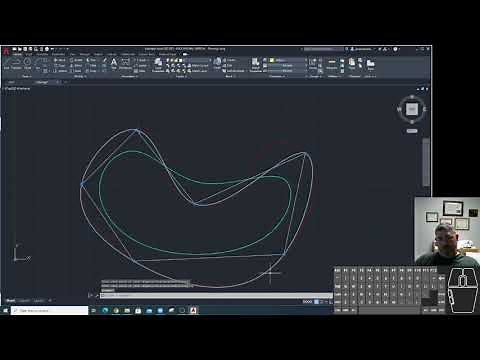Viewport: 480px width, 360px height.
Task: Choose the Rotate command
Action: coord(76,60)
